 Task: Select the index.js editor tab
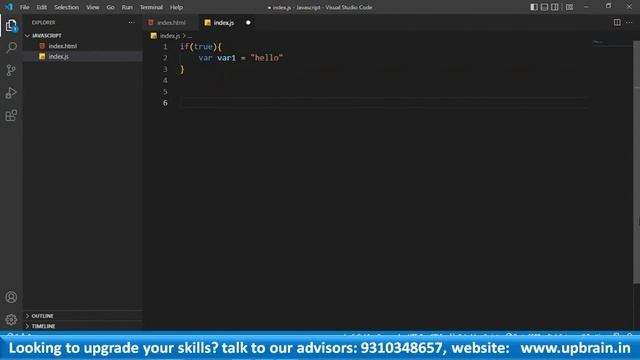click(227, 22)
